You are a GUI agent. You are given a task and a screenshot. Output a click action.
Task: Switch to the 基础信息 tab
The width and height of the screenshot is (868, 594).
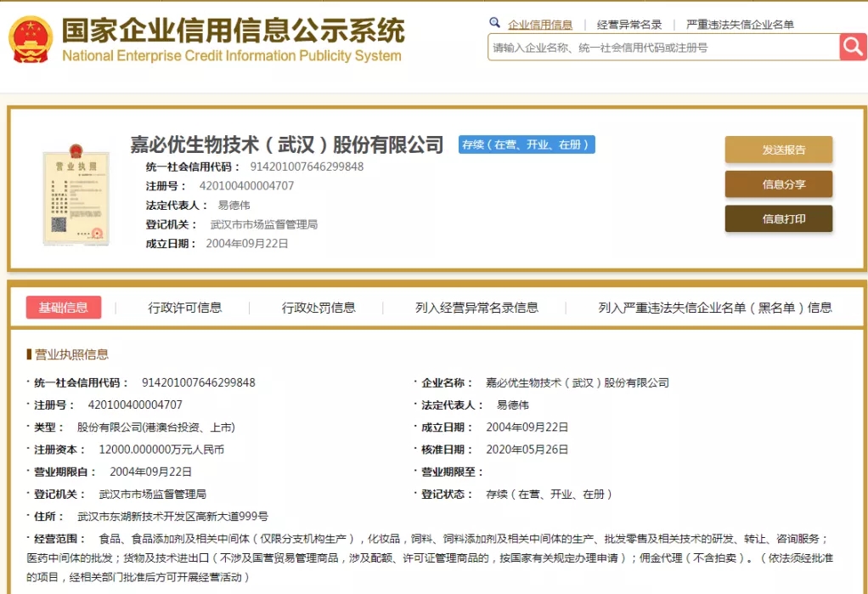click(64, 308)
